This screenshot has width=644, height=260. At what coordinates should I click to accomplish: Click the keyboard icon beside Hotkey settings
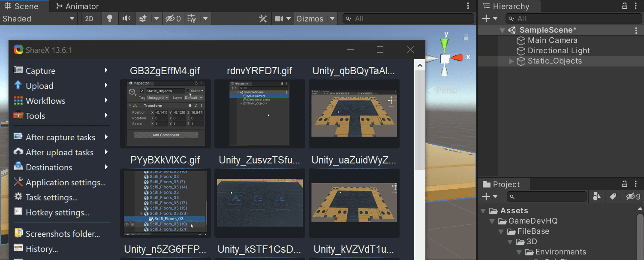coord(18,212)
